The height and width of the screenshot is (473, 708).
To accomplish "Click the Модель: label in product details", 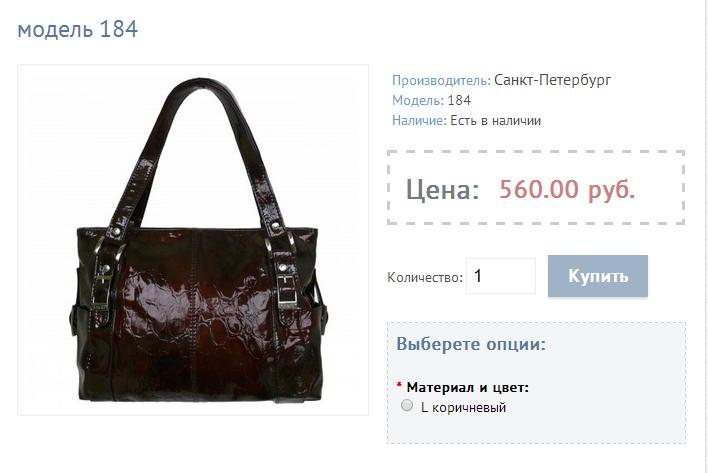I will [418, 100].
